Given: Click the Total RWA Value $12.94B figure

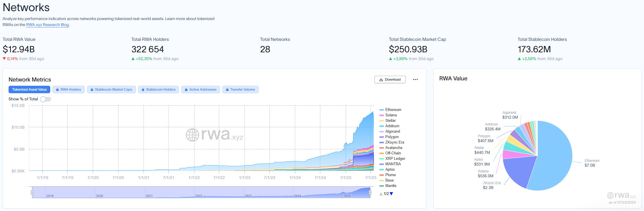Looking at the screenshot, I should click(x=19, y=49).
